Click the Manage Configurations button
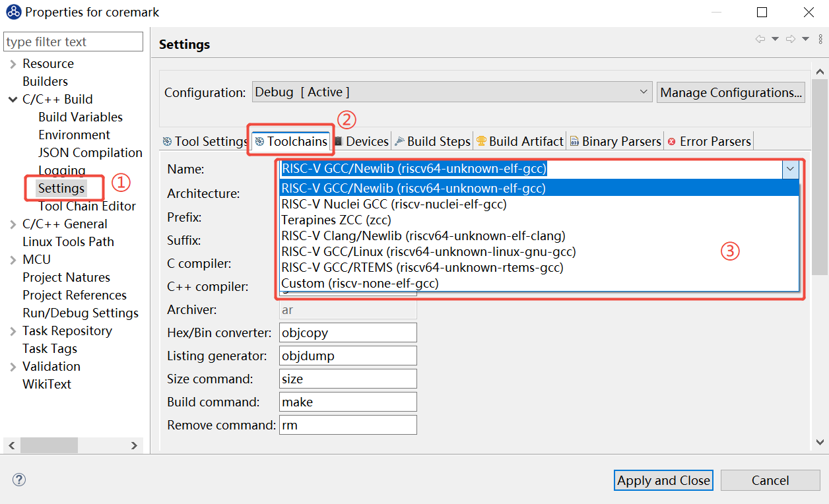 (731, 92)
